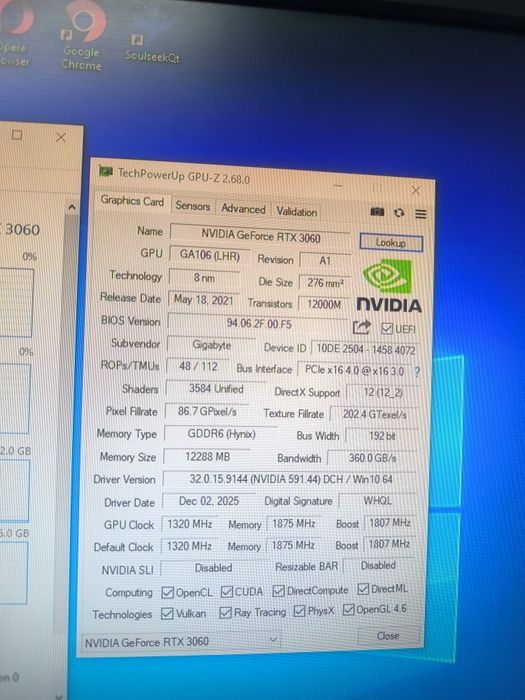Screen dimensions: 525x700
Task: Toggle the Vulkan checkbox
Action: pyautogui.click(x=167, y=613)
